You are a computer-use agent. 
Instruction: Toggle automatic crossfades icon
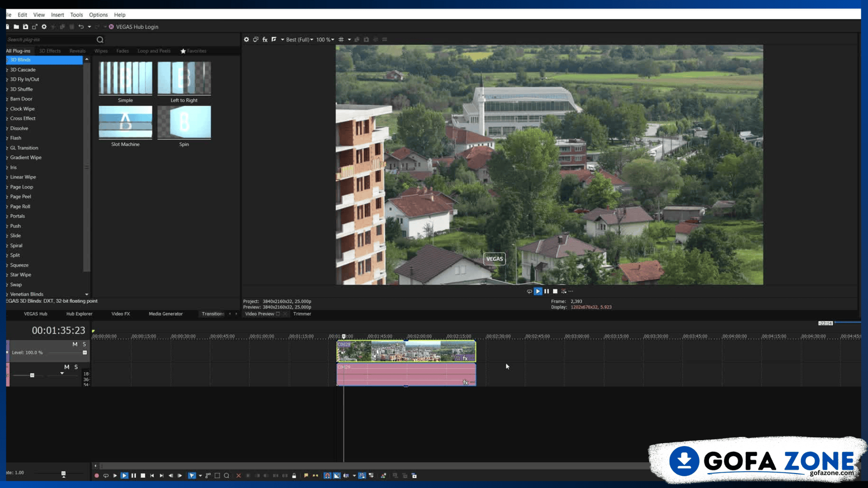click(x=337, y=476)
